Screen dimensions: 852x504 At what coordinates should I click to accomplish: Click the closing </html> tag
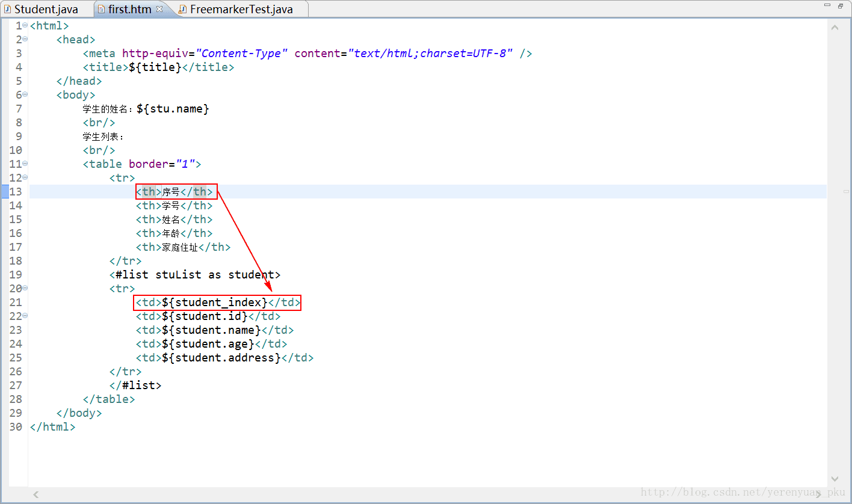(53, 426)
